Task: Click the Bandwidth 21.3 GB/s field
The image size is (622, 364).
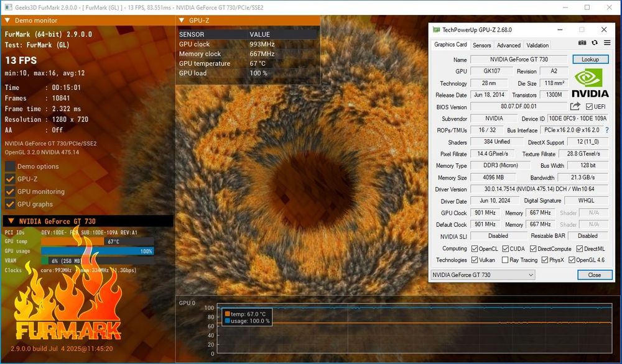Action: [x=583, y=178]
